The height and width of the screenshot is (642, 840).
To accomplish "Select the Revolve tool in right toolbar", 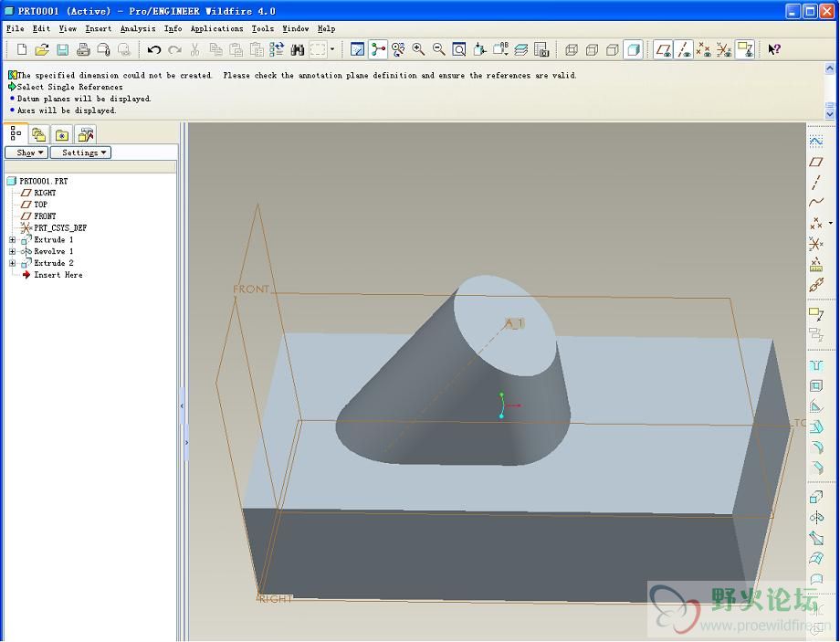I will 816,518.
